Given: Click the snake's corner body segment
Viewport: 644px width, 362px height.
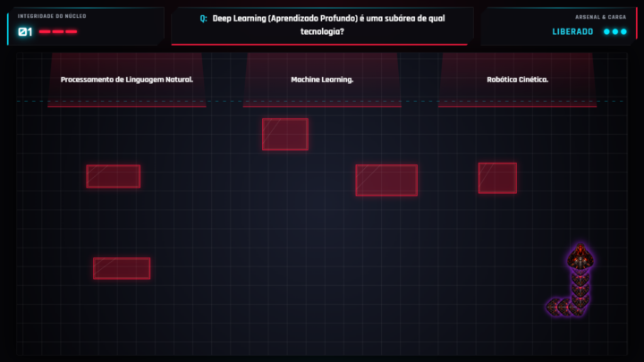Looking at the screenshot, I should click(580, 306).
